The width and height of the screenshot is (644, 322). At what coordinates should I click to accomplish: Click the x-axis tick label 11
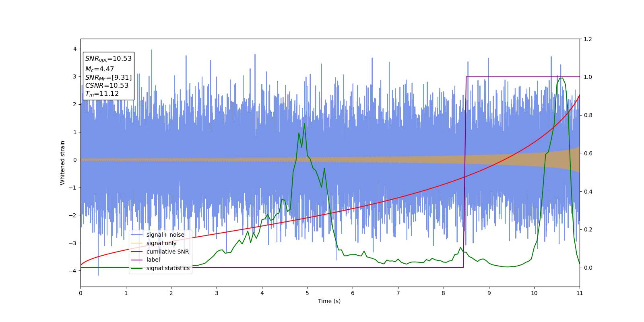(x=580, y=293)
